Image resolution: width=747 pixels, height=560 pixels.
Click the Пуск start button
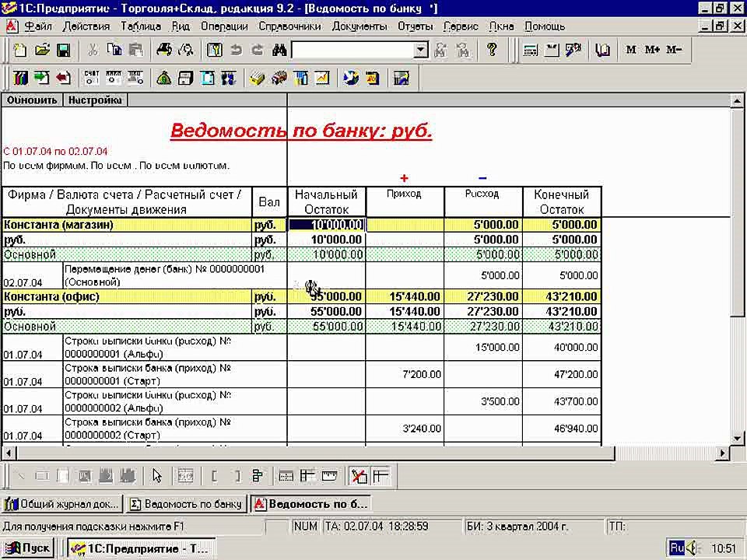click(x=26, y=548)
